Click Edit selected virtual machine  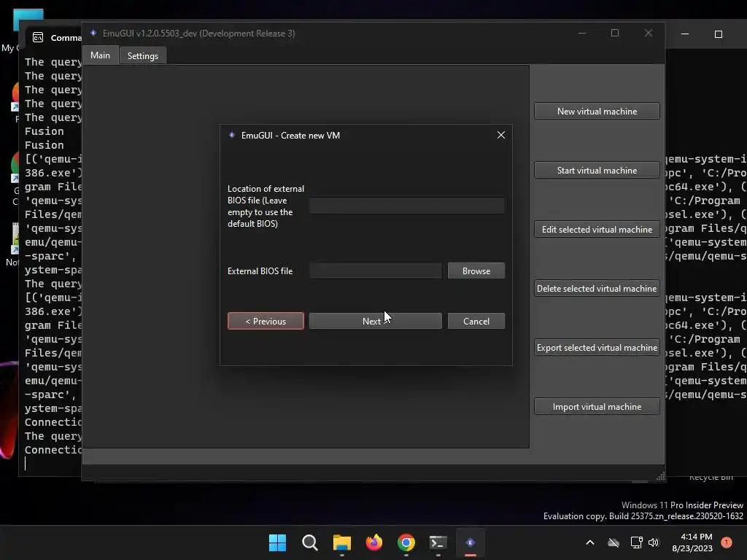[x=597, y=229]
